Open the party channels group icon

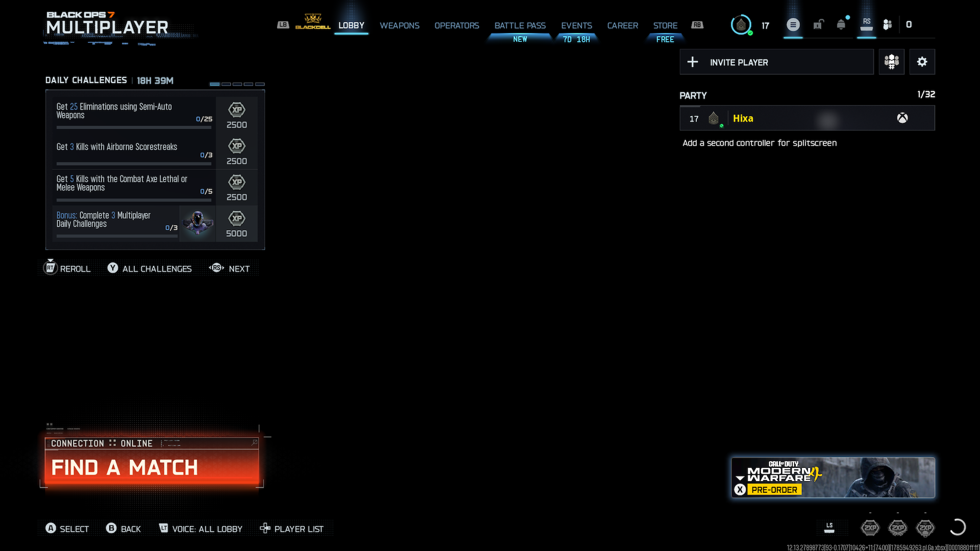892,62
